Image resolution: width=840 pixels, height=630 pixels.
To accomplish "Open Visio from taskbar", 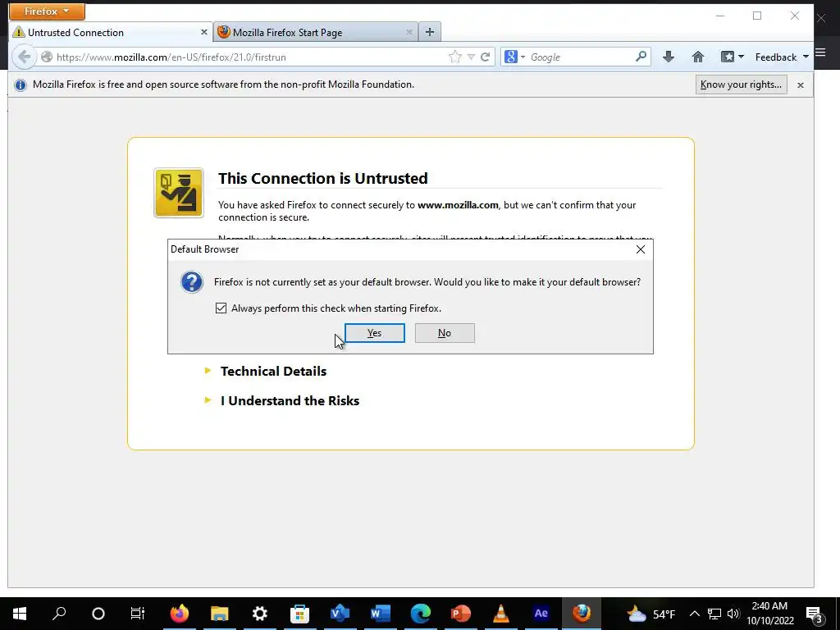I will pos(340,614).
